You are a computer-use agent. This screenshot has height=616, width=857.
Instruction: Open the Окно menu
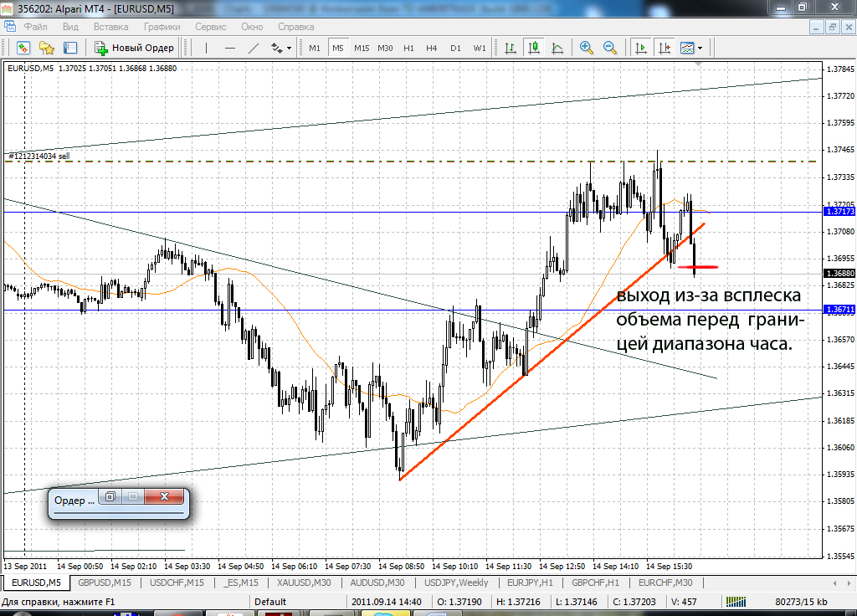coord(252,27)
